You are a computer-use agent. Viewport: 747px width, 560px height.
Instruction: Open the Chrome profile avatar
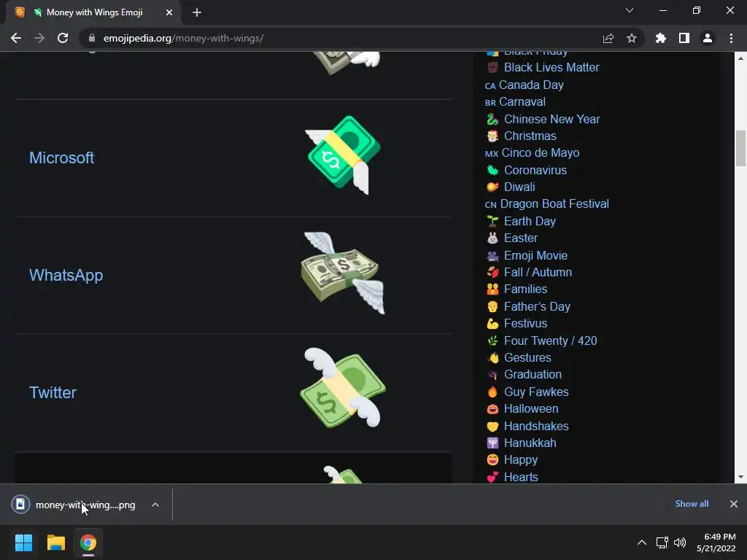pyautogui.click(x=708, y=38)
